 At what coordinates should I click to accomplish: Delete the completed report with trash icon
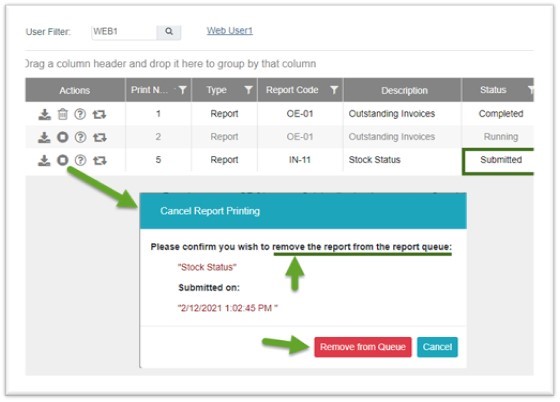point(63,114)
